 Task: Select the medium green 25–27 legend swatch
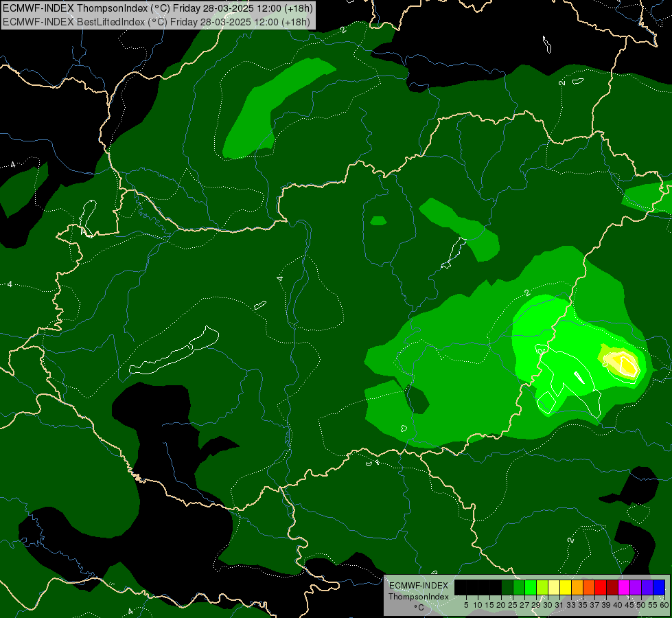click(519, 588)
